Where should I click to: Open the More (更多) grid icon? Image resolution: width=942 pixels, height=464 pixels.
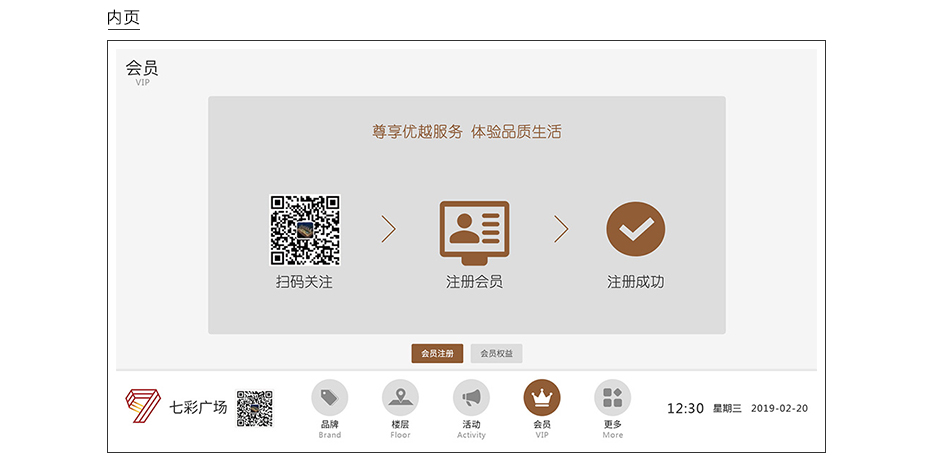[613, 398]
